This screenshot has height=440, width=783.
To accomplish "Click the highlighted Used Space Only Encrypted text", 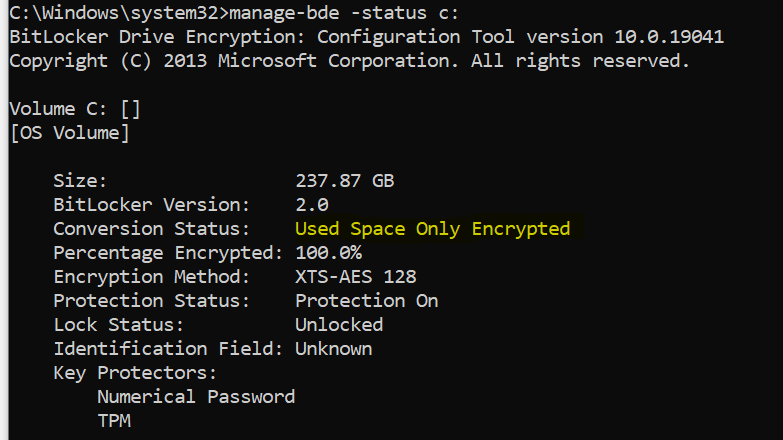I will click(432, 229).
